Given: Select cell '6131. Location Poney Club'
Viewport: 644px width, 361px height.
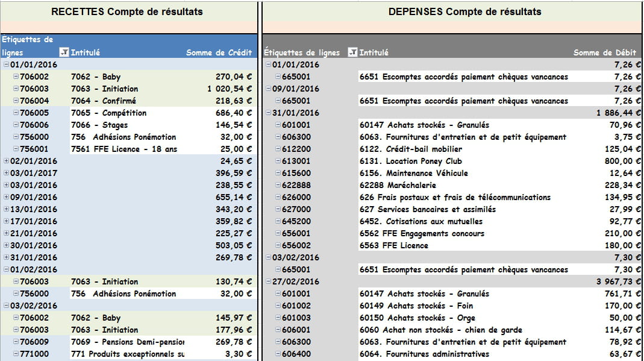Looking at the screenshot, I should coord(411,161).
